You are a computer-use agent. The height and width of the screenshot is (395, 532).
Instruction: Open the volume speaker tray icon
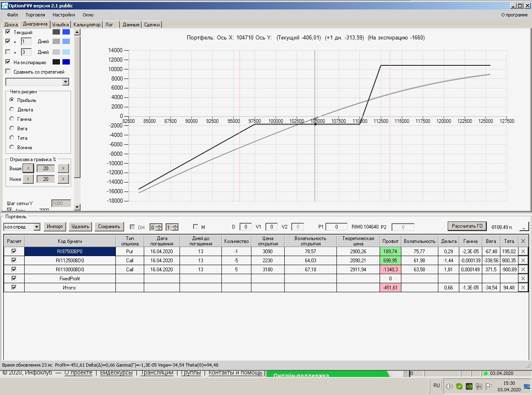pos(449,386)
